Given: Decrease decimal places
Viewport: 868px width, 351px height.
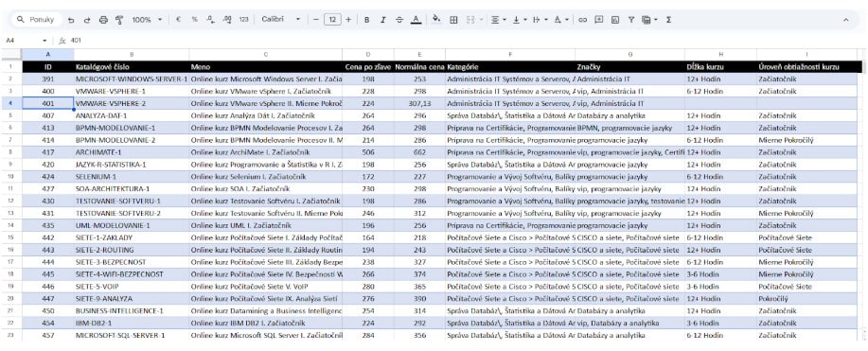Looking at the screenshot, I should click(x=210, y=19).
